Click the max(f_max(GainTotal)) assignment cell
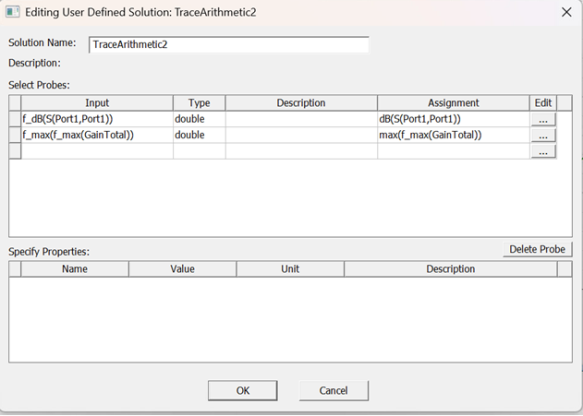This screenshot has width=583, height=416. pyautogui.click(x=453, y=135)
